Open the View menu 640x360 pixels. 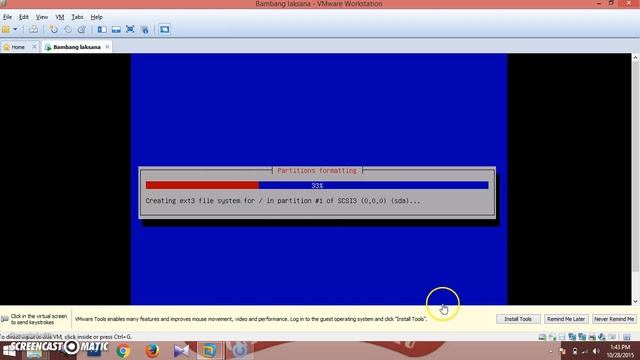(x=42, y=17)
